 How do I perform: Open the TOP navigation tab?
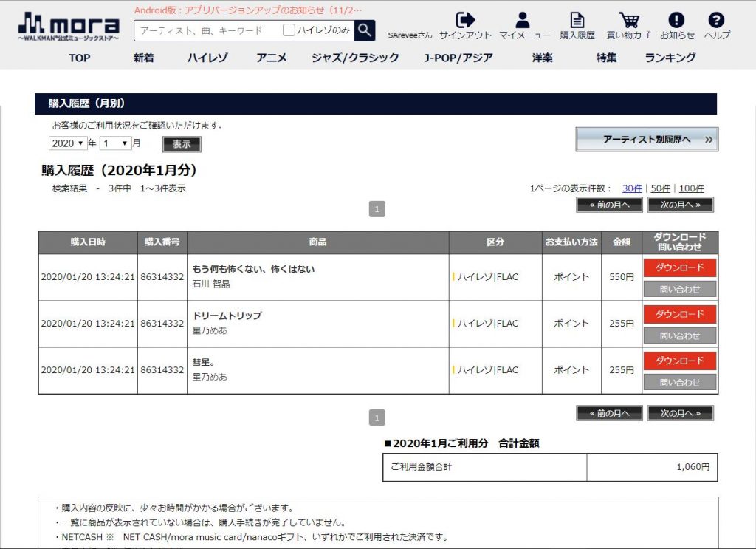tap(80, 58)
